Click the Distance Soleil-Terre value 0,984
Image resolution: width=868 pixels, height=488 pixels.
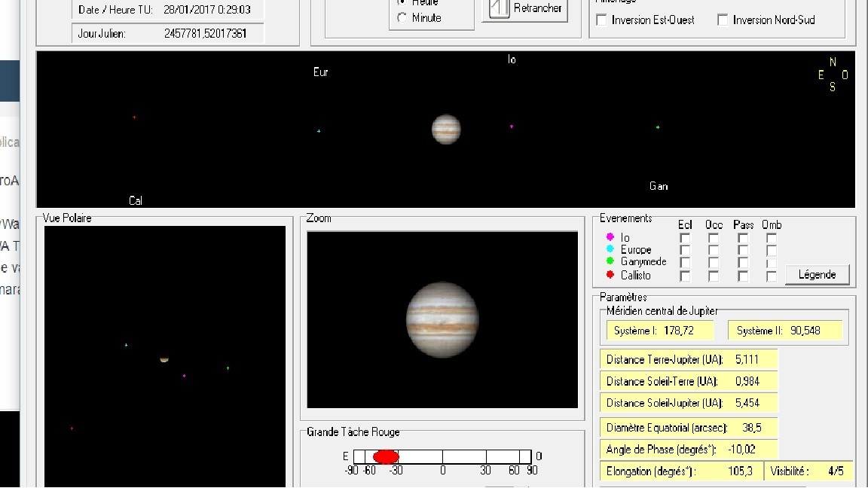(x=747, y=381)
